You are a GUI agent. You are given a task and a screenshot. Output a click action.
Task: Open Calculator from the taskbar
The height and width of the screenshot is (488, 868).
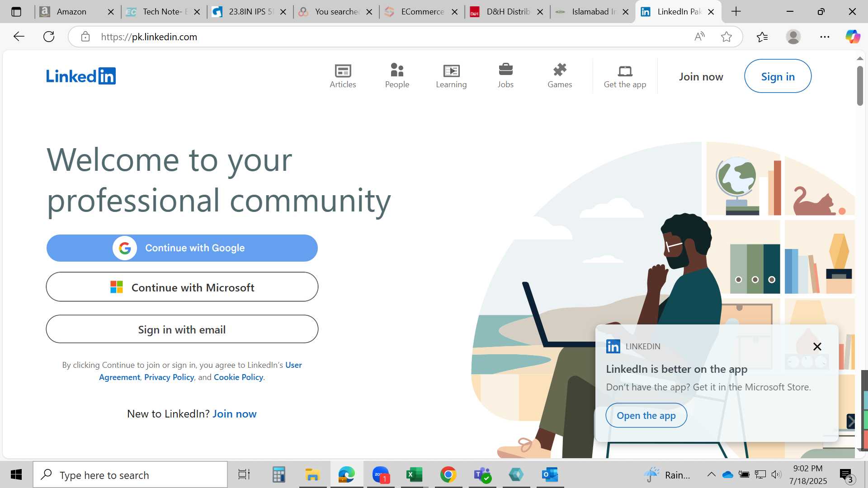pyautogui.click(x=278, y=475)
